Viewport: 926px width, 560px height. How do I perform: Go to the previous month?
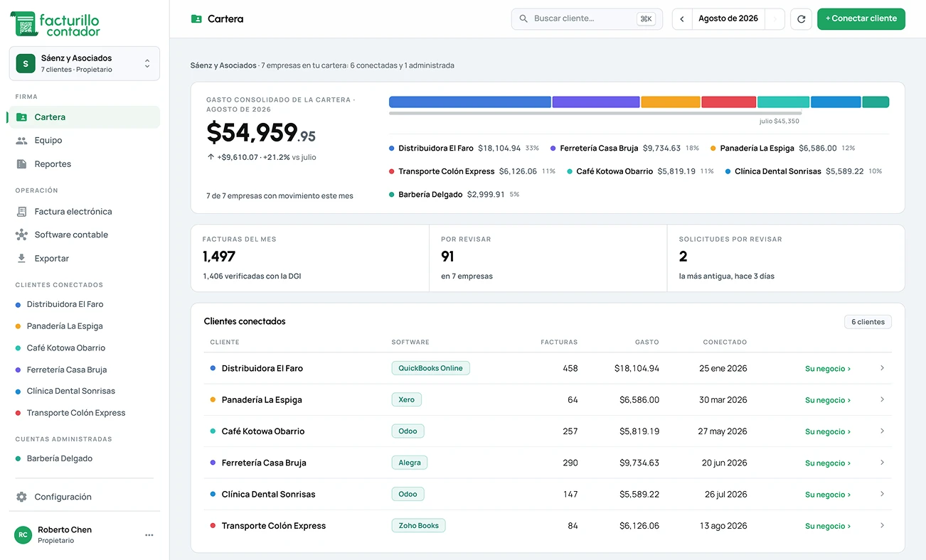point(682,19)
